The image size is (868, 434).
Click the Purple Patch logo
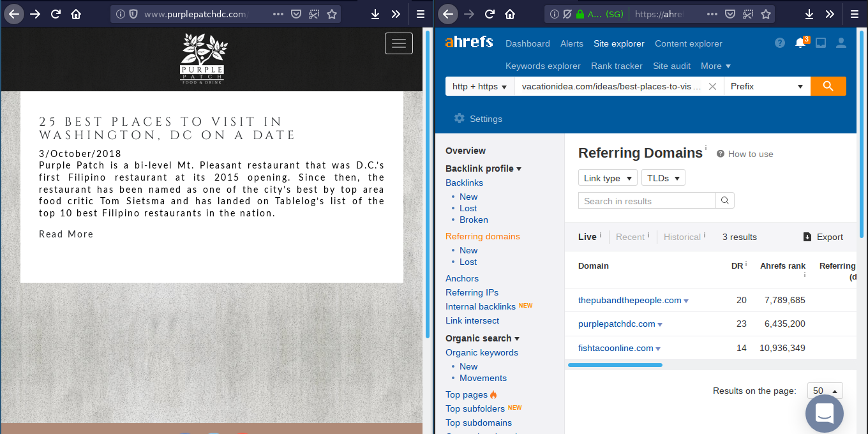[x=202, y=59]
